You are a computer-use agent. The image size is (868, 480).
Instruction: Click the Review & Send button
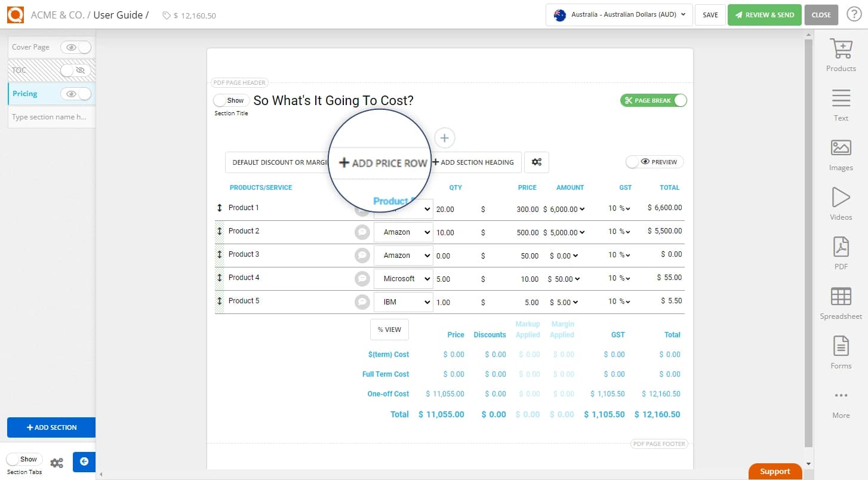765,15
